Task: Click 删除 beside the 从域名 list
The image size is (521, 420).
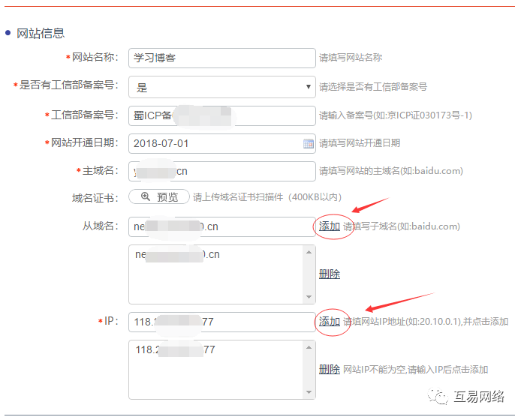Action: [x=330, y=274]
